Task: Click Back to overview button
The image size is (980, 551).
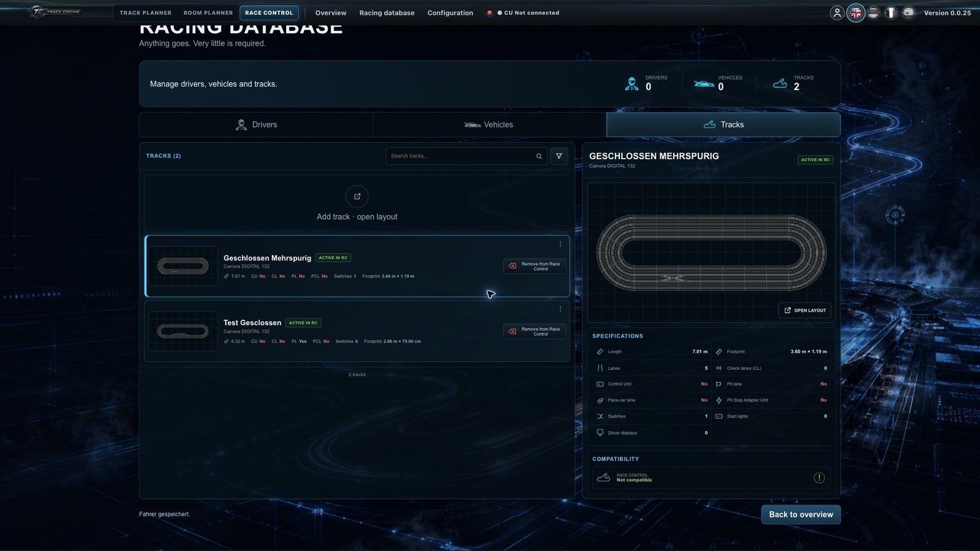Action: 801,514
